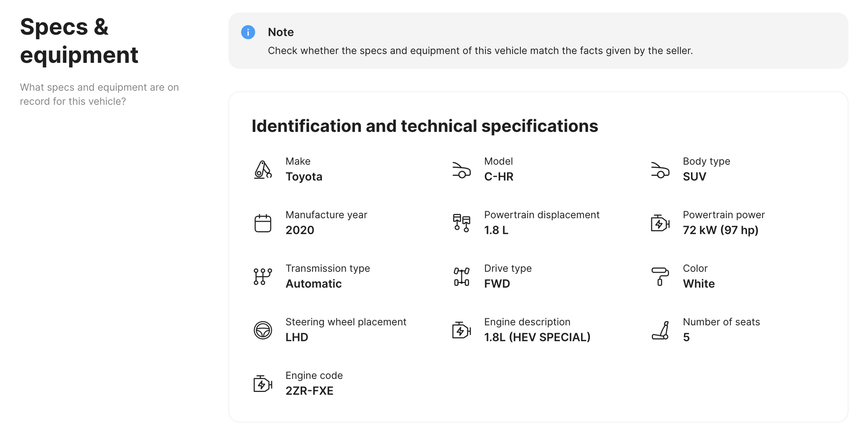Click the gearshift icon for Transmission type
This screenshot has height=439, width=868.
click(x=262, y=277)
